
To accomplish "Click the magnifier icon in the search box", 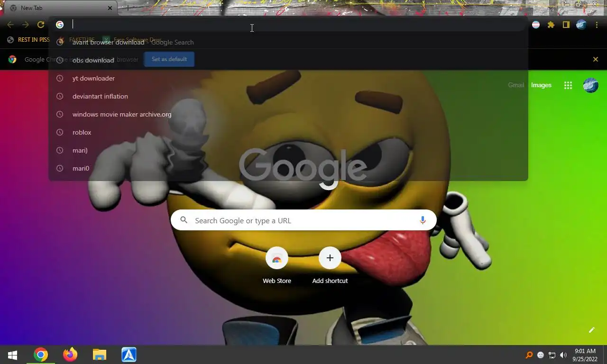I will [184, 220].
